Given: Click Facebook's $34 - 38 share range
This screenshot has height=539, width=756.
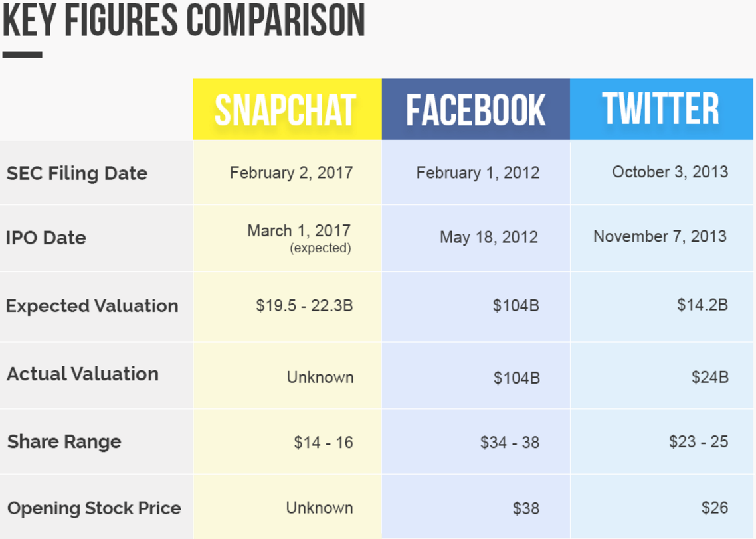Looking at the screenshot, I should [510, 442].
